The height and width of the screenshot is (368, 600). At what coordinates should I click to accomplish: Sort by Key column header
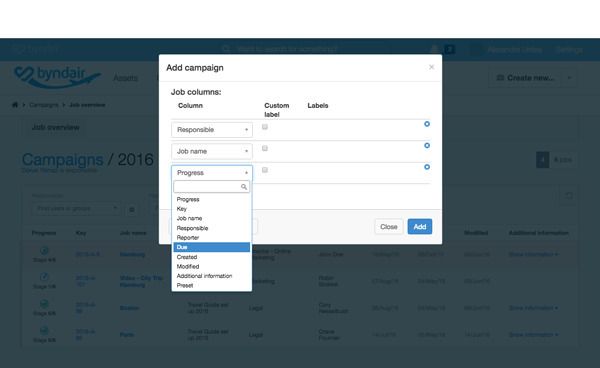(81, 233)
